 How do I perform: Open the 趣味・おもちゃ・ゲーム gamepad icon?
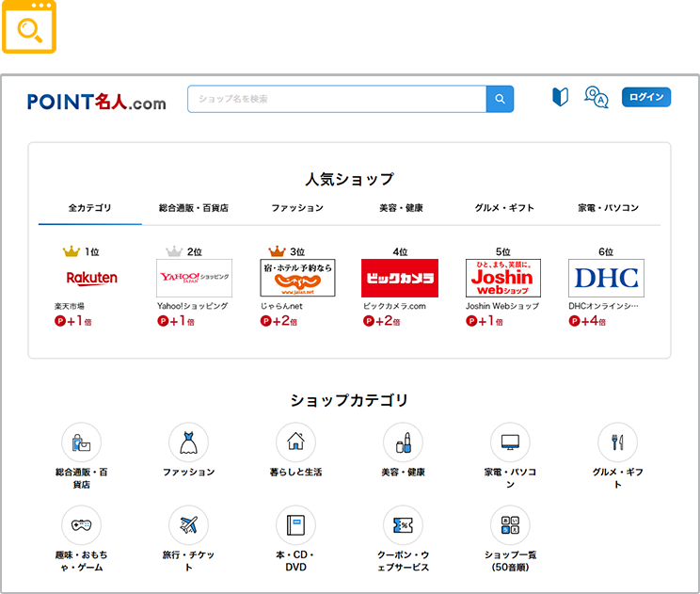(x=81, y=525)
